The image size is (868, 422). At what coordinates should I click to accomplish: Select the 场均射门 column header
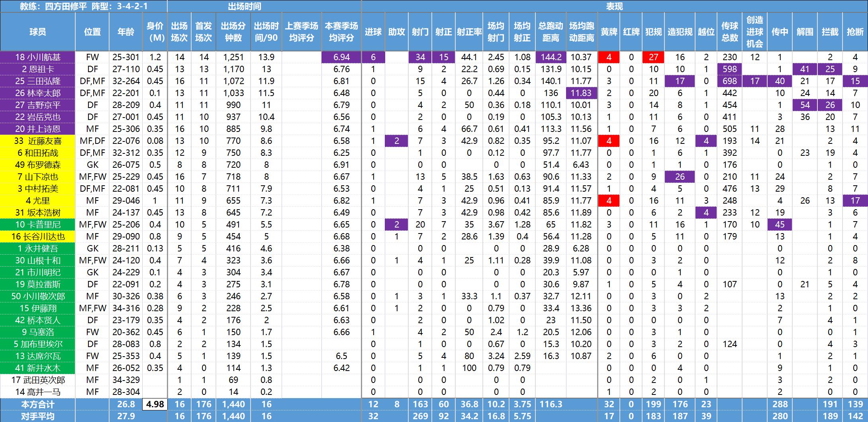coord(496,32)
